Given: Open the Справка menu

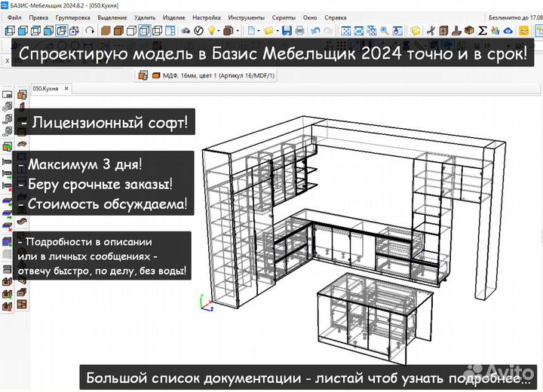Looking at the screenshot, I should 335,17.
